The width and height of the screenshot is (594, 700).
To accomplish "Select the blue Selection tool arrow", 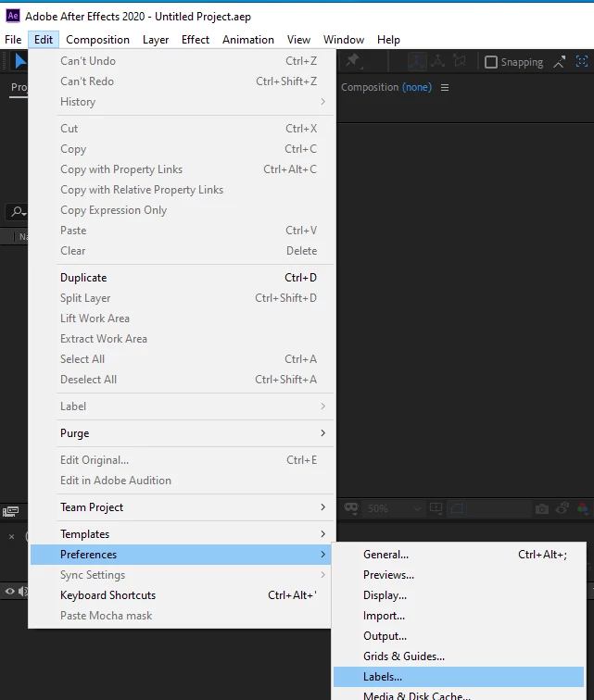I will 20,61.
